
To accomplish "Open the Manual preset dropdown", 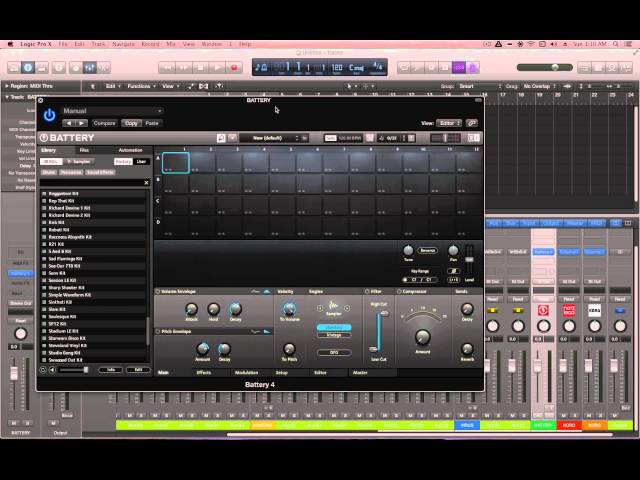I will [x=113, y=111].
